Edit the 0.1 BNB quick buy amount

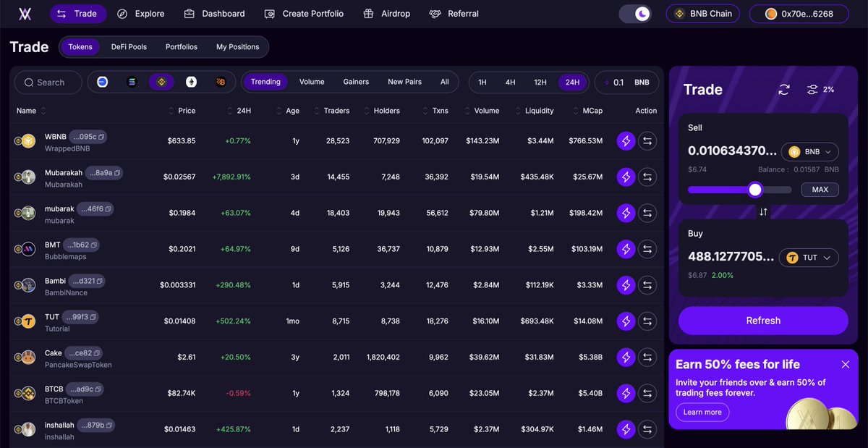626,83
